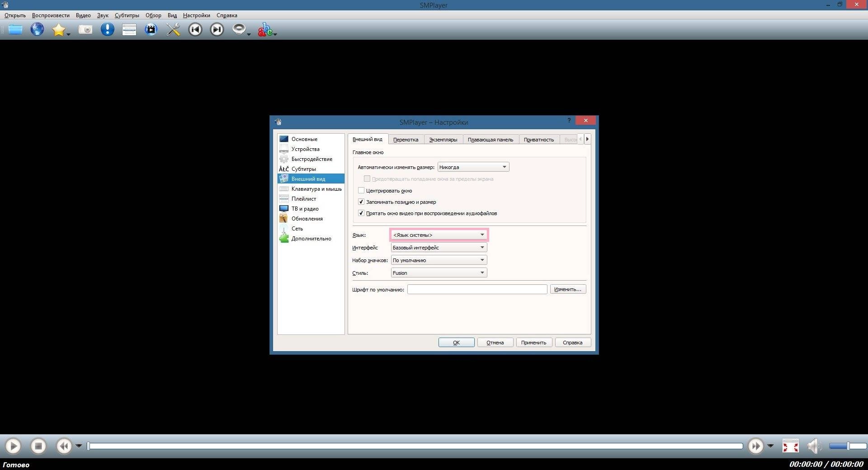Select ТВ и радио settings category
Viewport: 868px width, 470px height.
tap(311, 209)
